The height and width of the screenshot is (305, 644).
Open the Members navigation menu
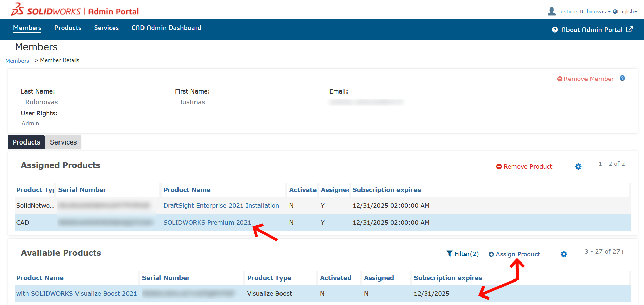27,28
